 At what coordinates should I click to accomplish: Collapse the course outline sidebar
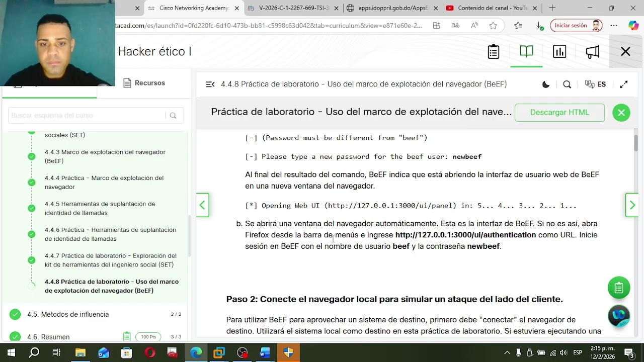[210, 84]
